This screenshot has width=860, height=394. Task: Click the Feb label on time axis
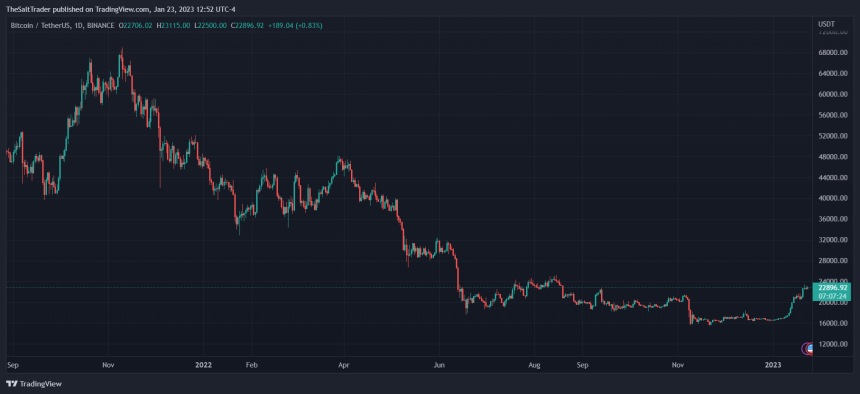point(251,364)
